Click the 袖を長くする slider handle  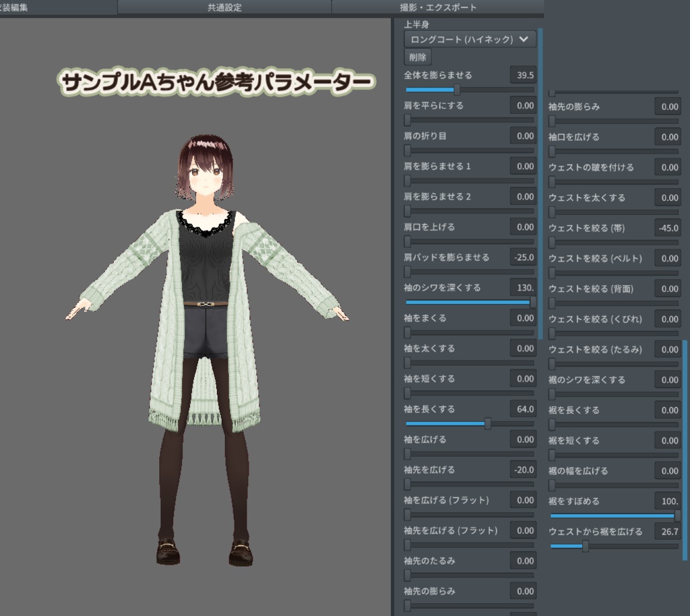coord(487,423)
